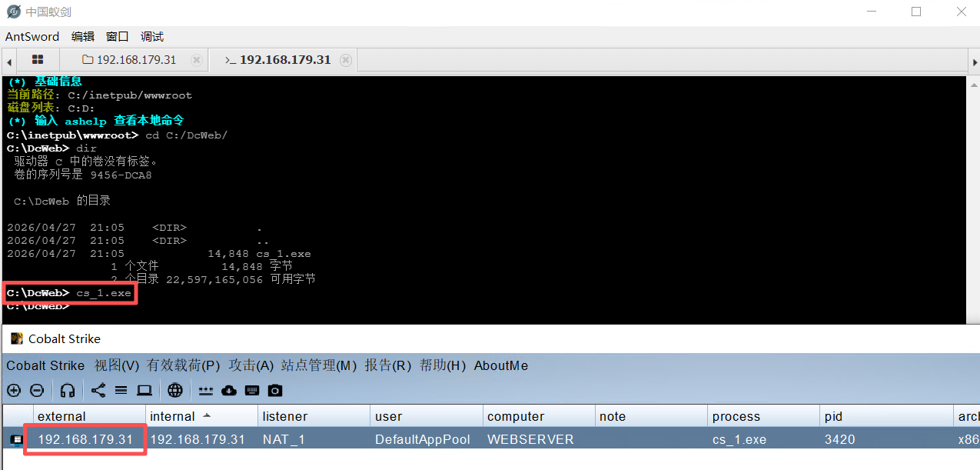
Task: Open the 视图(V) menu
Action: 117,365
